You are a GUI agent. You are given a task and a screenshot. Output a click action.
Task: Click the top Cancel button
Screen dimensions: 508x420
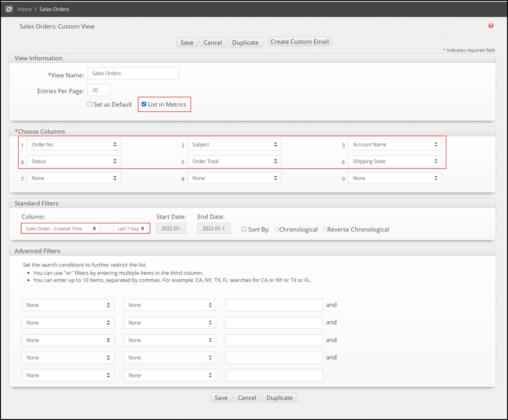pyautogui.click(x=213, y=42)
